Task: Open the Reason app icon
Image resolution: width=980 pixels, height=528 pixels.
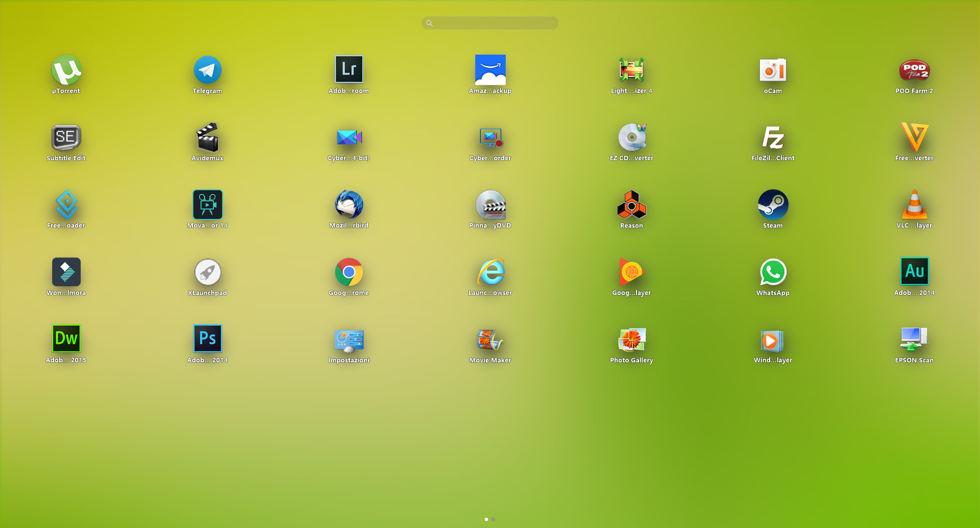Action: pos(631,205)
